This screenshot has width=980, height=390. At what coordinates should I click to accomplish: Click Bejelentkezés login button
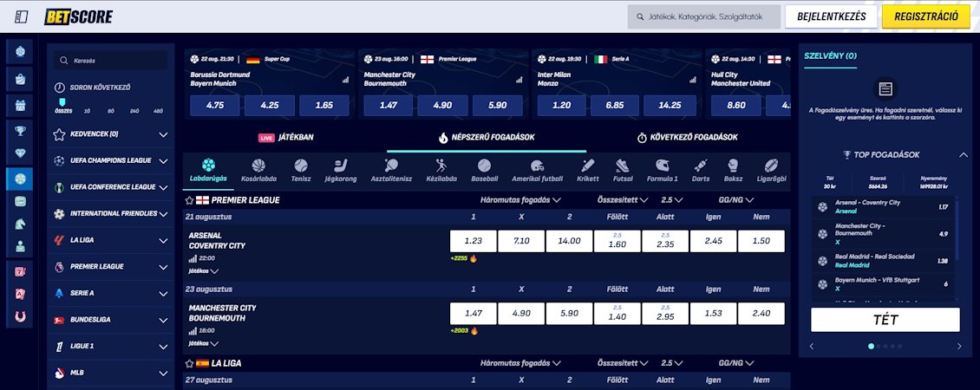click(831, 16)
